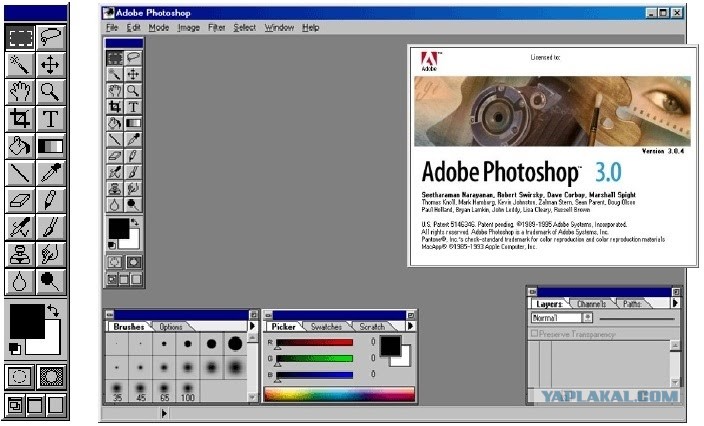Open the Brushes palette flyout menu arrow

[253, 326]
